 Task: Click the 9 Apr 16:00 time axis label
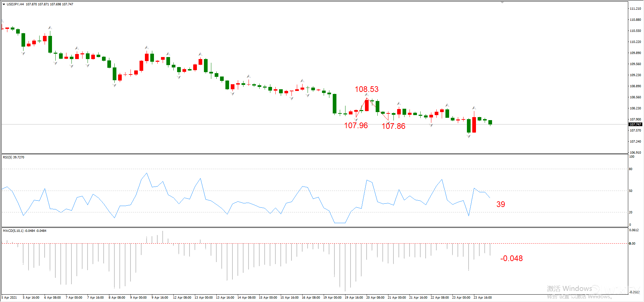pyautogui.click(x=160, y=298)
